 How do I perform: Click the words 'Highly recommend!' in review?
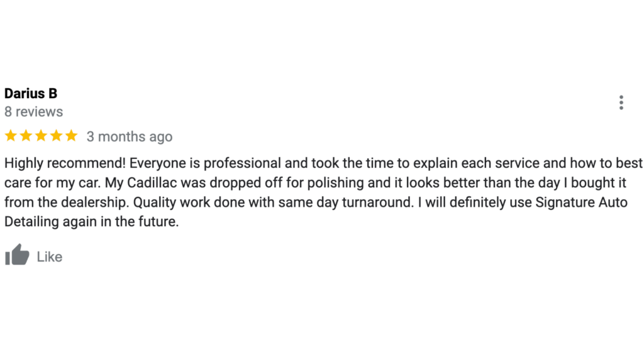(65, 163)
